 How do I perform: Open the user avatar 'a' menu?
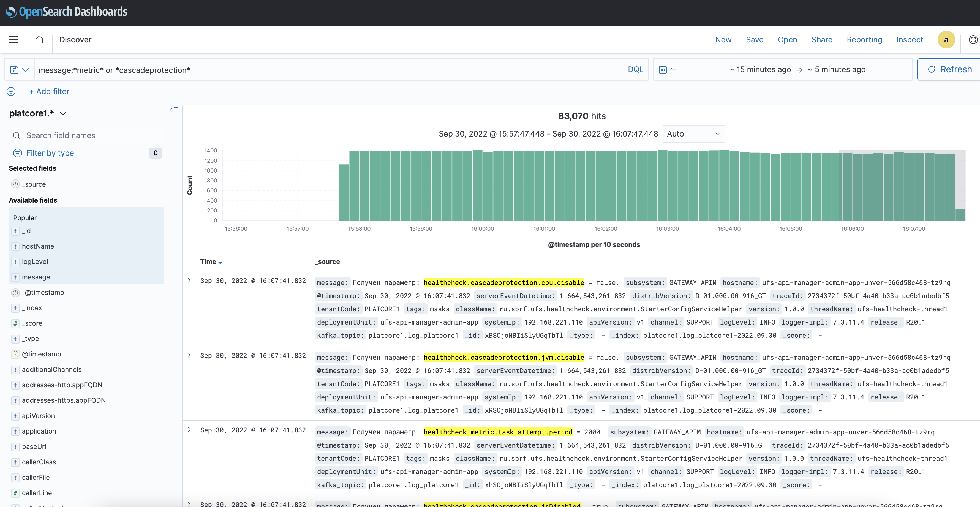pyautogui.click(x=946, y=40)
